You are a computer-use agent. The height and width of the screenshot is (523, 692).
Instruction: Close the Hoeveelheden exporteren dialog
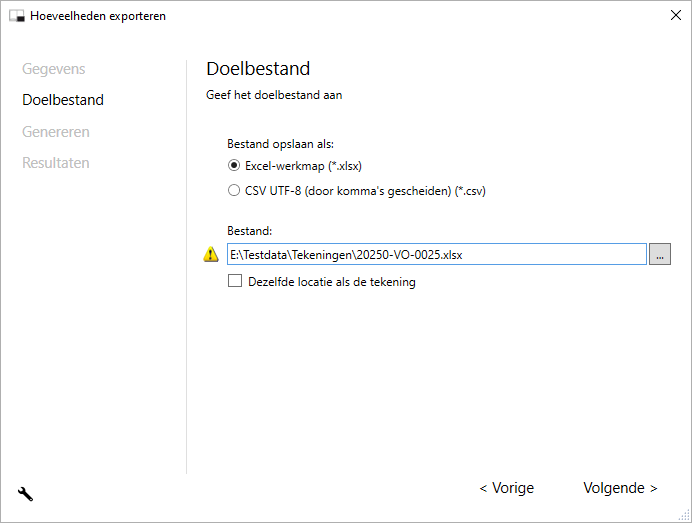coord(668,16)
